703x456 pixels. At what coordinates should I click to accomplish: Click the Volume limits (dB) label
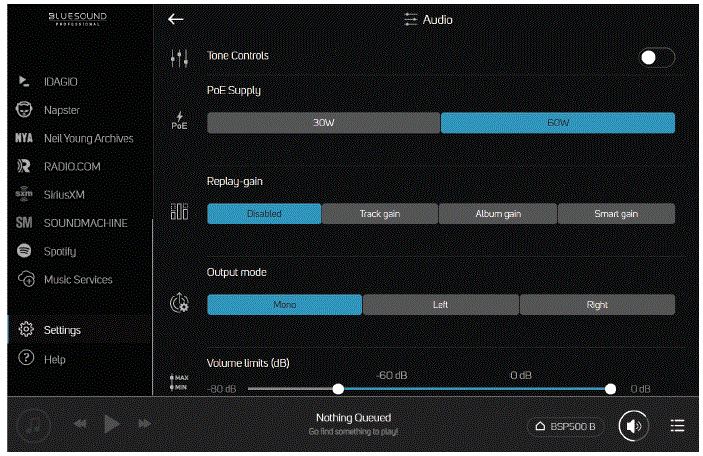click(x=248, y=363)
